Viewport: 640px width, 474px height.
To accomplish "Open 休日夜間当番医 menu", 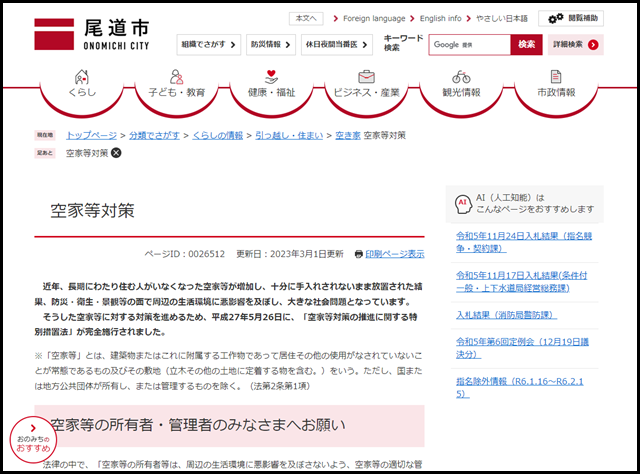I will (337, 45).
